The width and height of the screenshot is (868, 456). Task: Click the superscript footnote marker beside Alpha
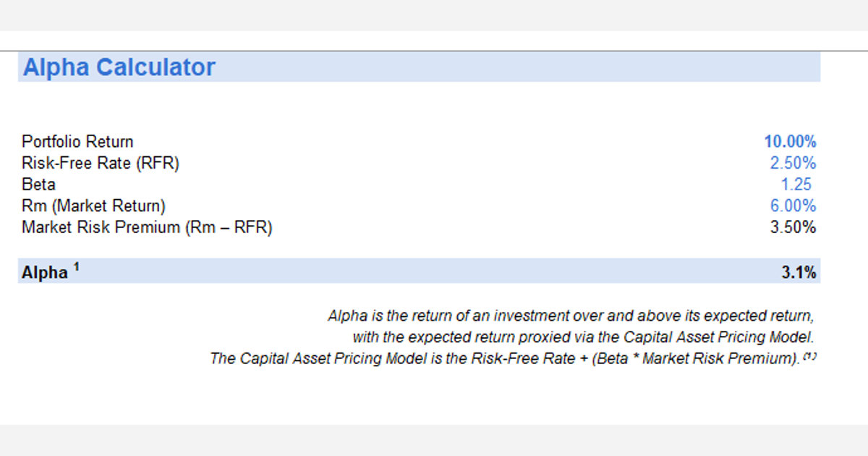coord(76,268)
